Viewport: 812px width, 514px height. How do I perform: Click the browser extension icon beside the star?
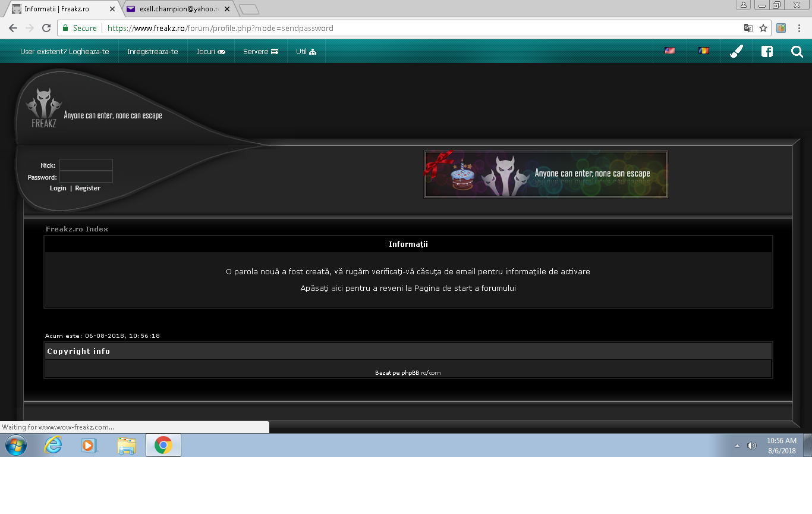point(781,28)
